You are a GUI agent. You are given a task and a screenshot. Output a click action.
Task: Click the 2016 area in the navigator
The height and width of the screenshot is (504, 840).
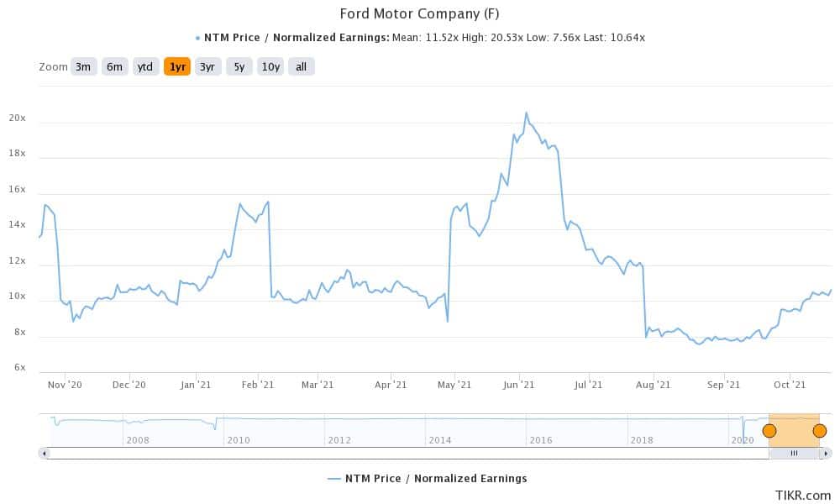click(540, 440)
